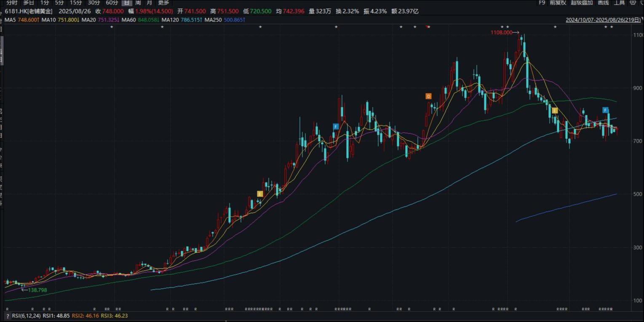Click the RSI indicator help question mark
This screenshot has height=322, width=644.
[7, 316]
